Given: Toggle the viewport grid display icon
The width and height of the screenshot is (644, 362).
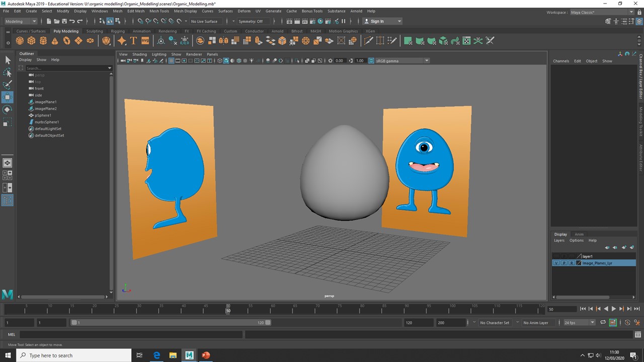Looking at the screenshot, I should (x=171, y=60).
